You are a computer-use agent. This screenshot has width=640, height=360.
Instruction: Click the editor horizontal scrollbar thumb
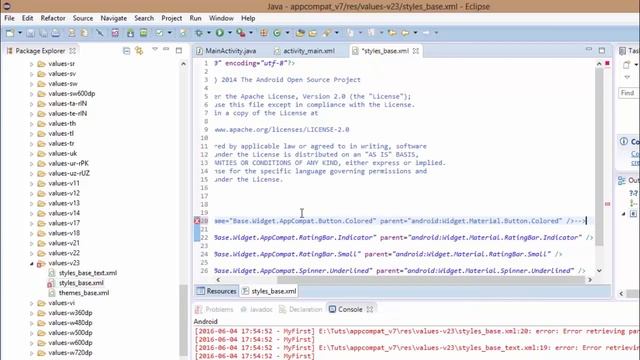(x=431, y=280)
